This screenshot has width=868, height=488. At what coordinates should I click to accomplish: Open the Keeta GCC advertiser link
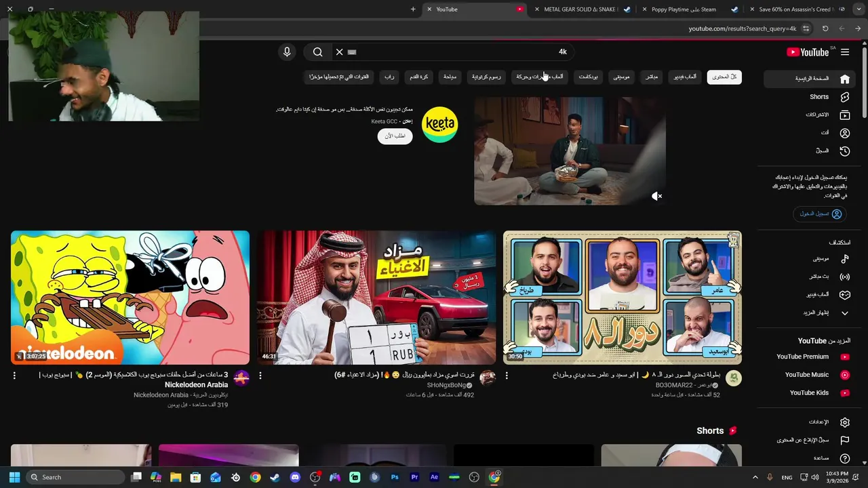(384, 121)
